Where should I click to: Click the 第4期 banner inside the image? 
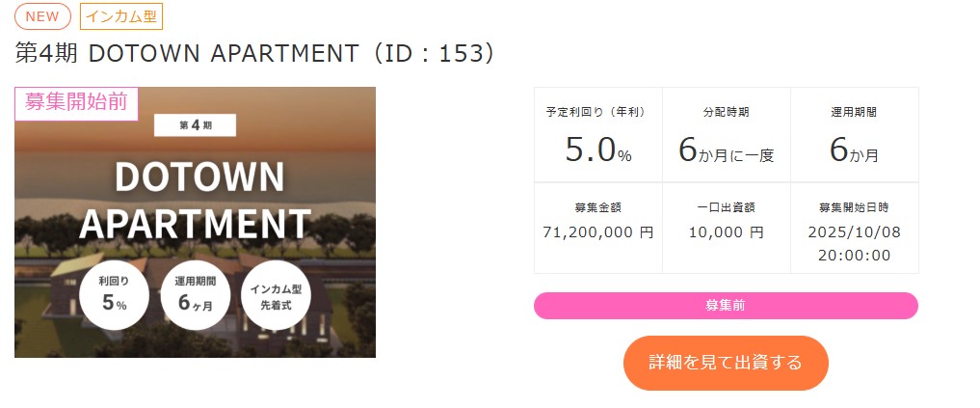point(195,125)
